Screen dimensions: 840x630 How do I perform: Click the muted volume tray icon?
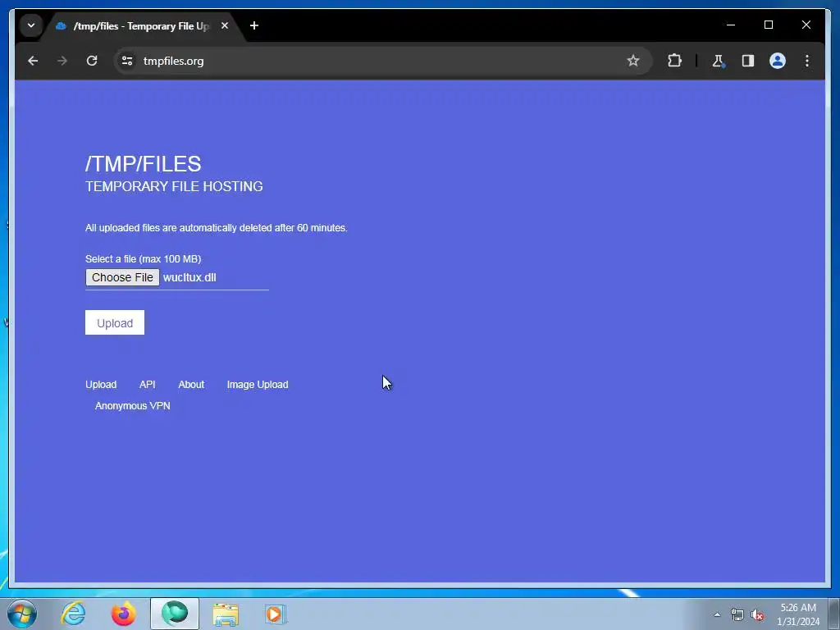[x=757, y=614]
